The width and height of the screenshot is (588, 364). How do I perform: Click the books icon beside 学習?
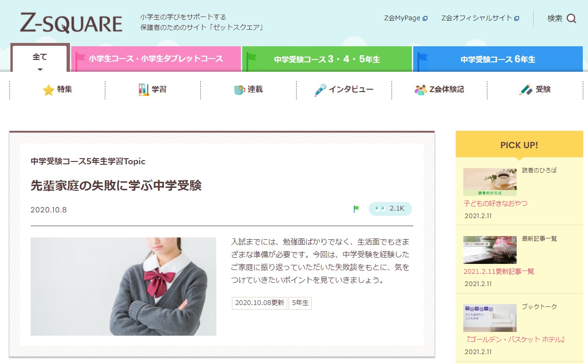pyautogui.click(x=144, y=90)
